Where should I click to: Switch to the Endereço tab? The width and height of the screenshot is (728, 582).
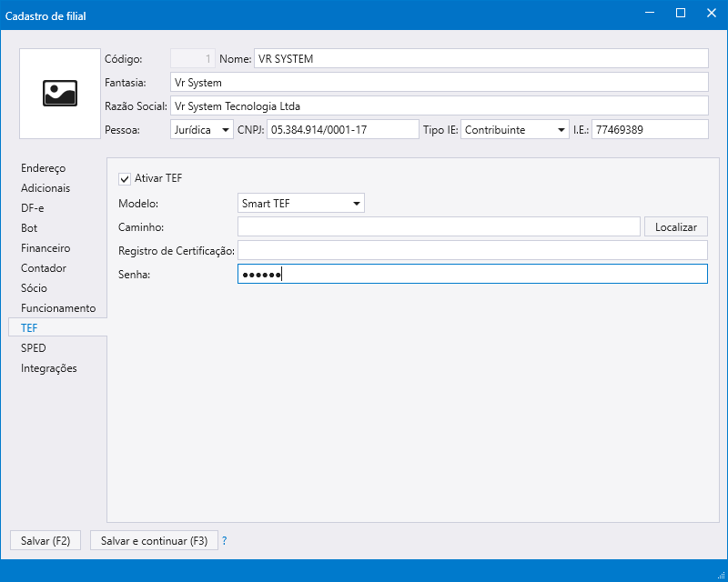(x=43, y=168)
